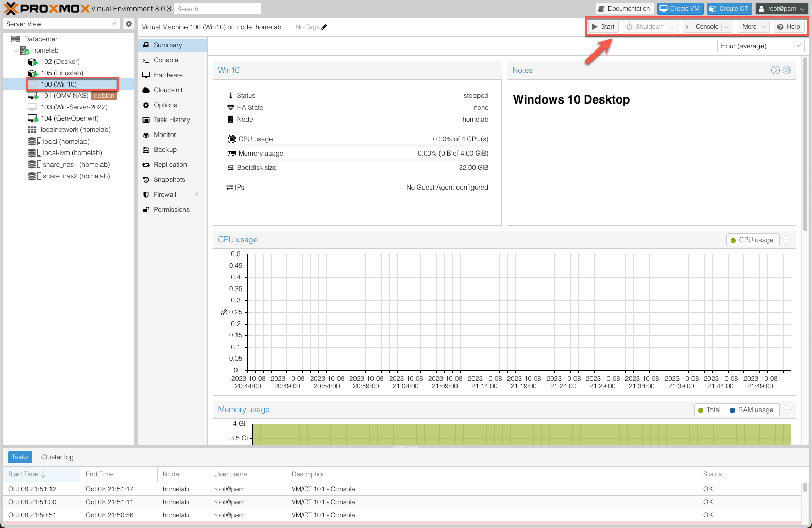Start the Win10 virtual machine
Image resolution: width=812 pixels, height=528 pixels.
pos(603,27)
